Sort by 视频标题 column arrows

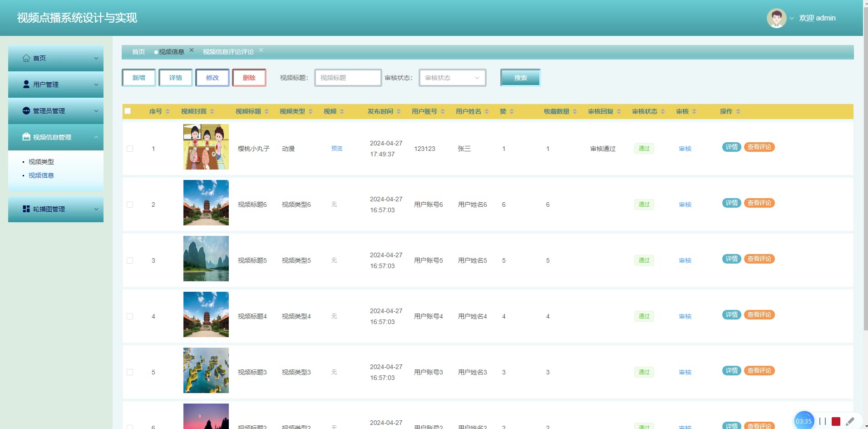click(266, 111)
